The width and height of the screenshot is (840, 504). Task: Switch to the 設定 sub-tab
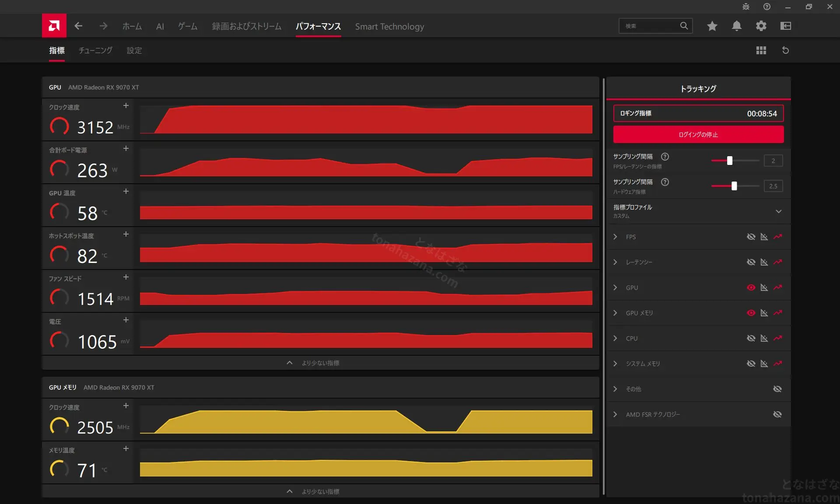134,50
